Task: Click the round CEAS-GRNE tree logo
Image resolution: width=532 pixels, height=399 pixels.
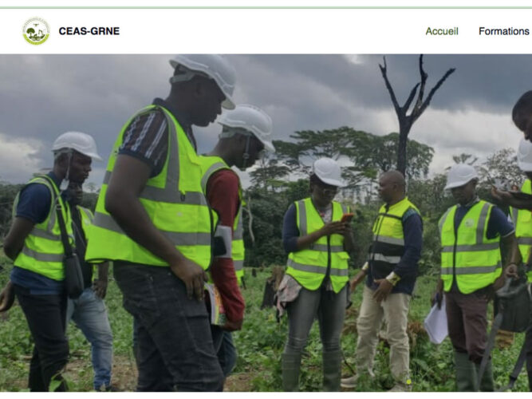Action: 36,31
